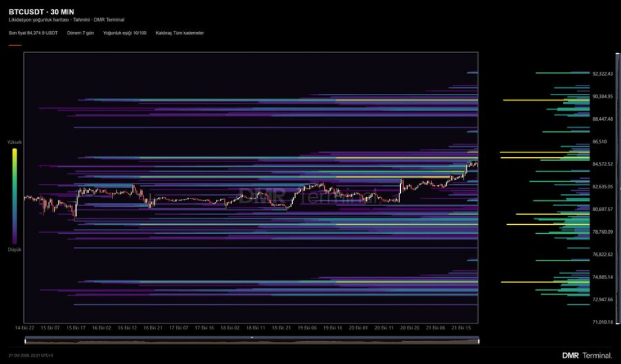Click the 71,010.18 price axis label

pos(602,322)
